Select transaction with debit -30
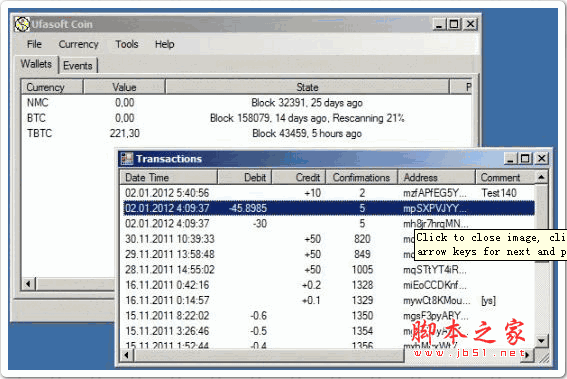567x379 pixels. (328, 223)
